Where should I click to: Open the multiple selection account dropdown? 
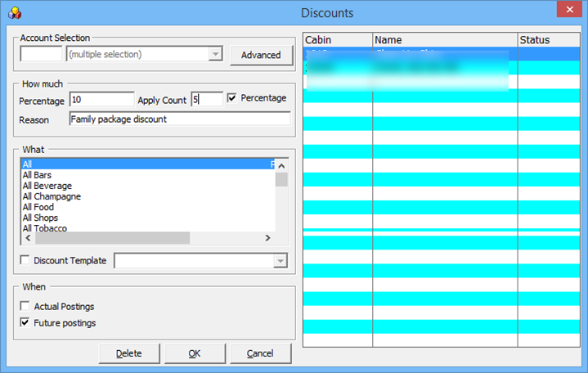[x=215, y=54]
